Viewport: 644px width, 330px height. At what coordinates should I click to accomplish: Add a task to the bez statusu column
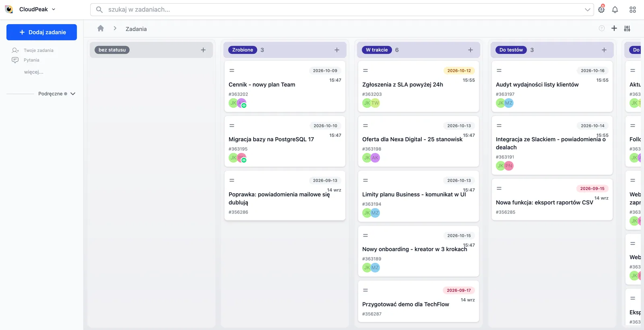(203, 50)
